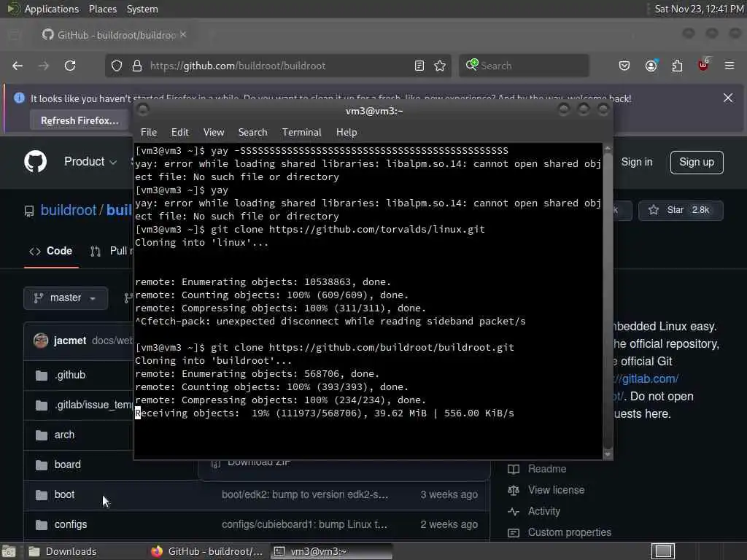Dismiss the Refresh Firefox notification bar
The width and height of the screenshot is (747, 560).
coord(728,98)
